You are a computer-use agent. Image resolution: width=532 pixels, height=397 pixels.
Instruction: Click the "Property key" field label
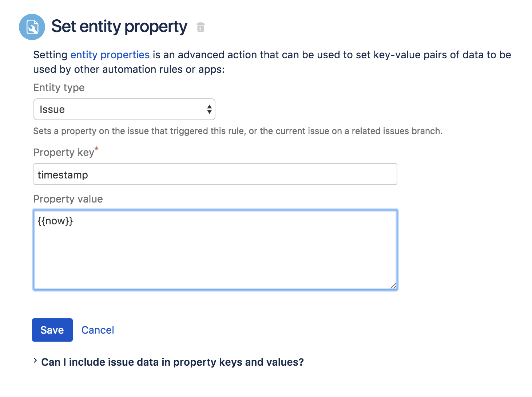64,153
